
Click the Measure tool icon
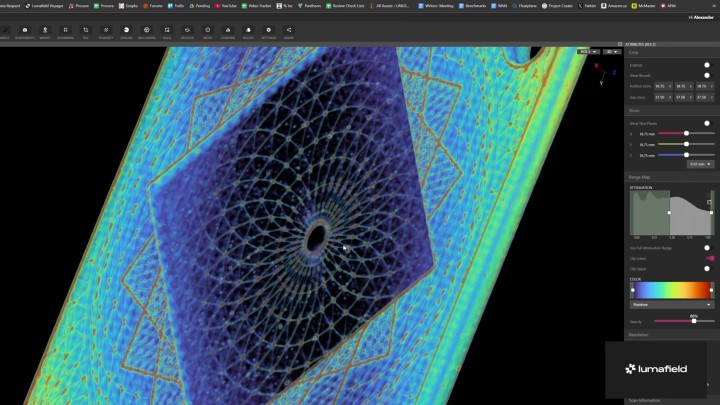(x=187, y=30)
